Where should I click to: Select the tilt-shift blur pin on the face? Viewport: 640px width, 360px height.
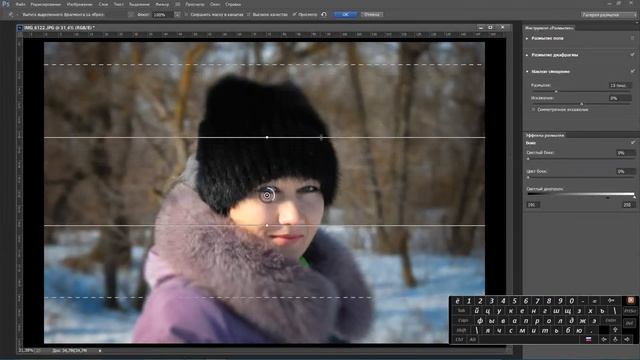coord(267,195)
